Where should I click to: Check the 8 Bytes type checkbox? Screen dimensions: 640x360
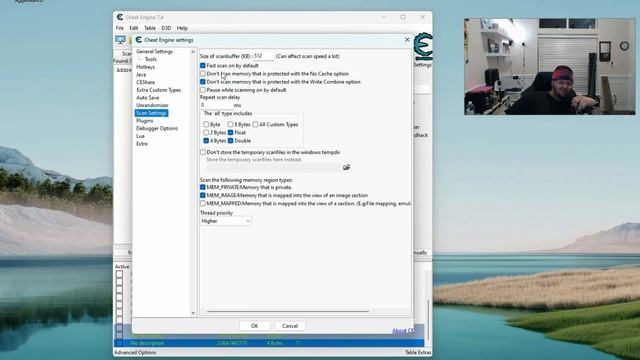[x=231, y=124]
